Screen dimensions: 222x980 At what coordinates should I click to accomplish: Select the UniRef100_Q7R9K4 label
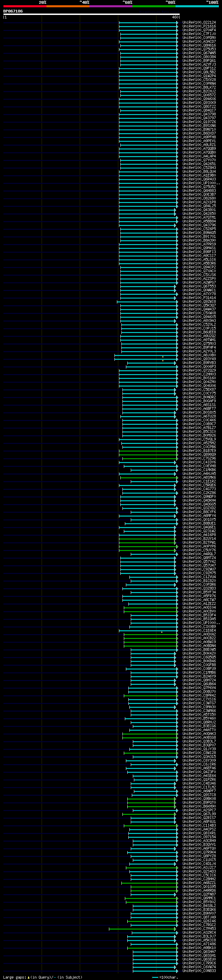[x=199, y=852]
